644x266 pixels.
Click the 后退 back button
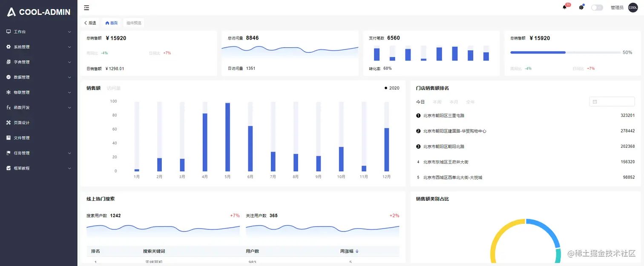click(x=90, y=23)
